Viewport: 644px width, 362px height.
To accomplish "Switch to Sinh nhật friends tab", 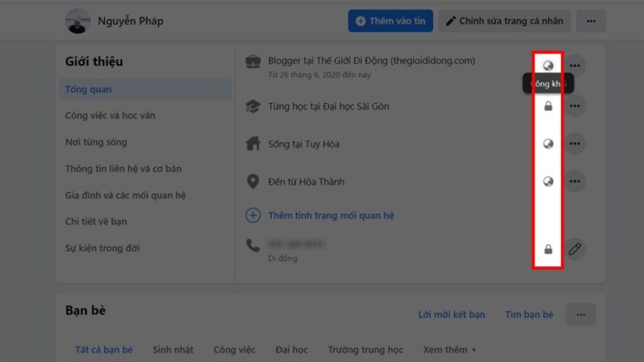I will tap(173, 350).
